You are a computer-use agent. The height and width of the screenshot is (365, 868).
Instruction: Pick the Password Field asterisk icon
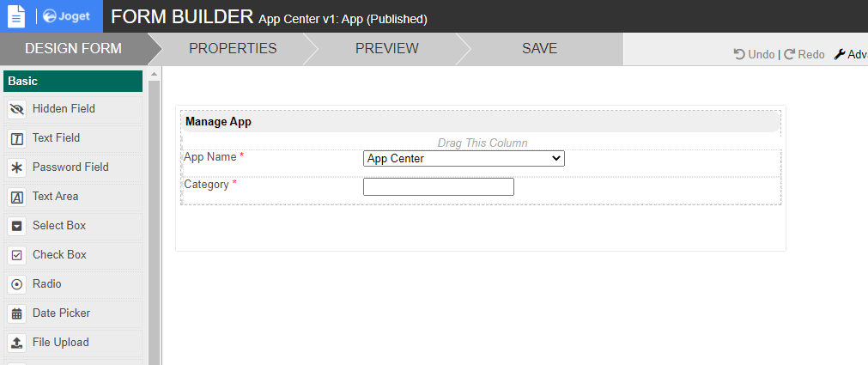pyautogui.click(x=16, y=167)
